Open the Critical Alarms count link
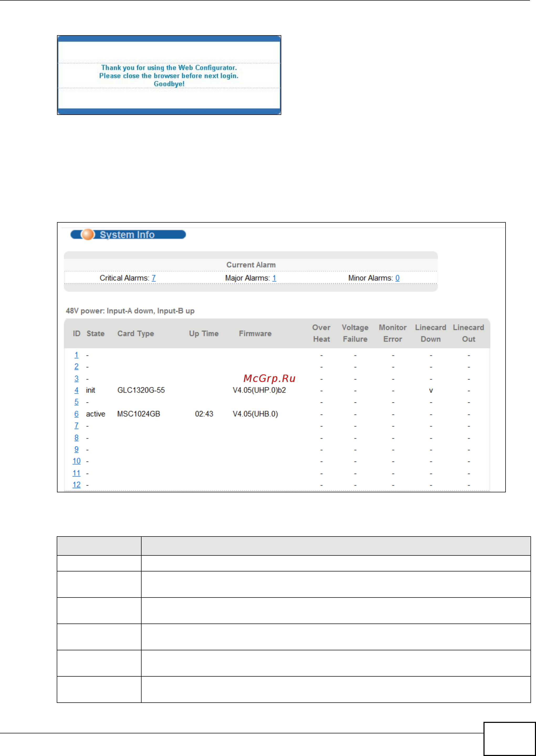536x756 pixels. (x=153, y=278)
